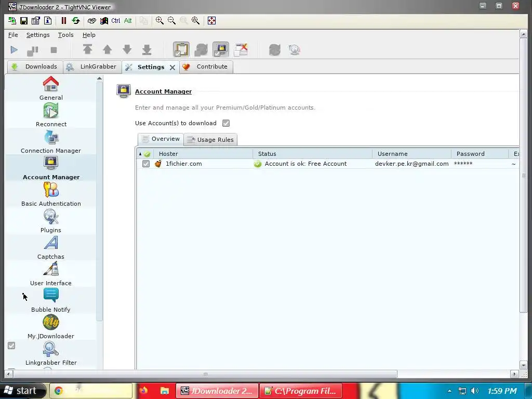The image size is (532, 399).
Task: Click the move down arrow icon
Action: point(127,49)
